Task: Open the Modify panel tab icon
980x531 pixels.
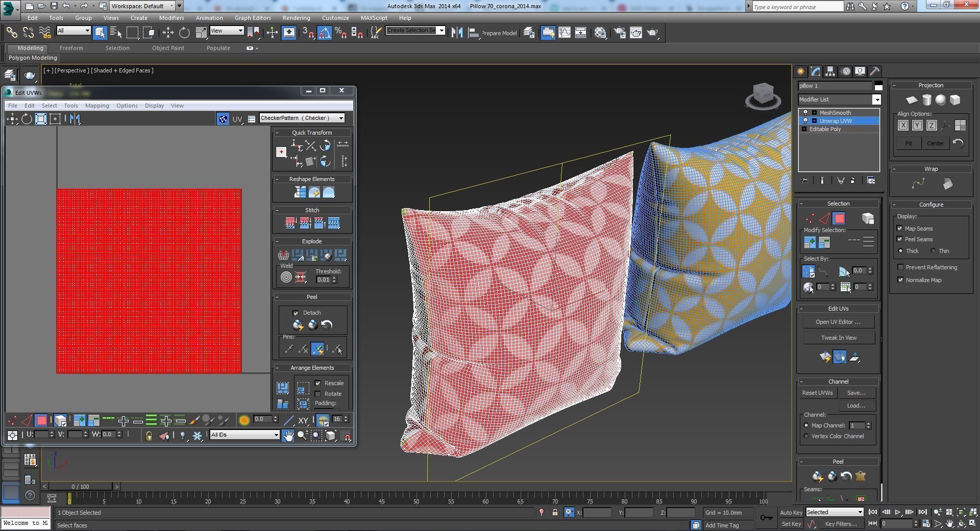Action: point(815,71)
